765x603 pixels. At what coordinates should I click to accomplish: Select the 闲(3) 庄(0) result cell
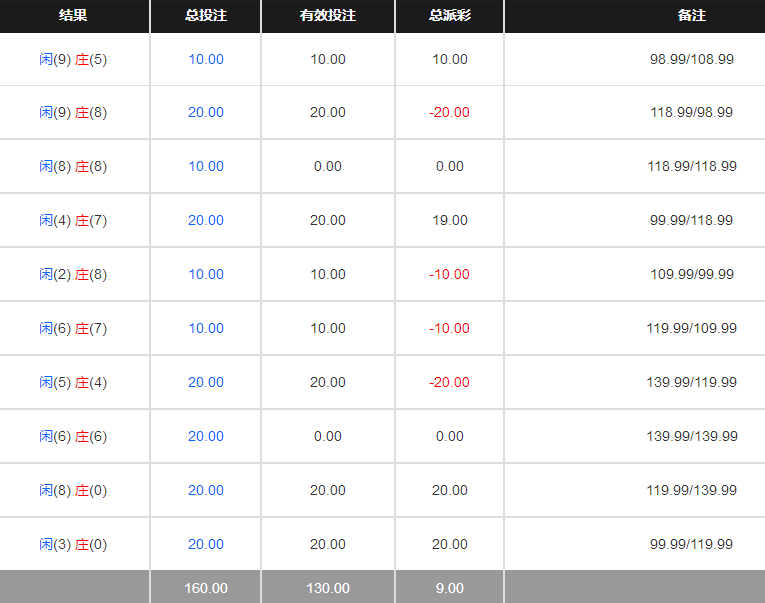point(73,544)
